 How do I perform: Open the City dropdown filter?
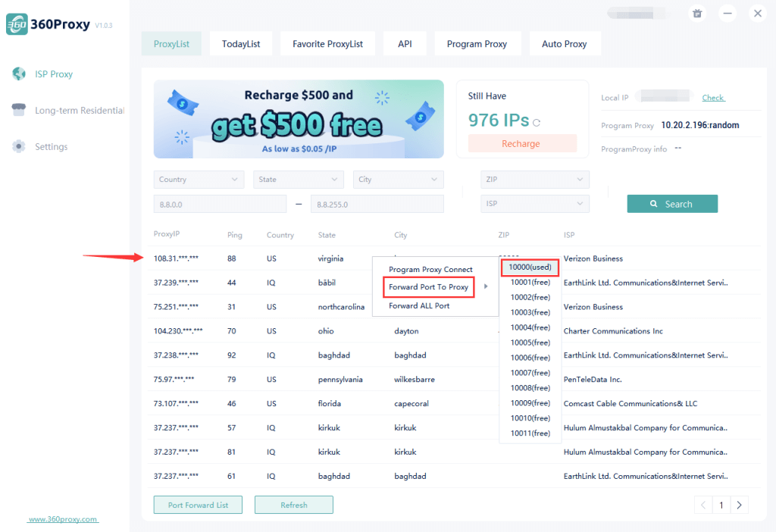[398, 179]
